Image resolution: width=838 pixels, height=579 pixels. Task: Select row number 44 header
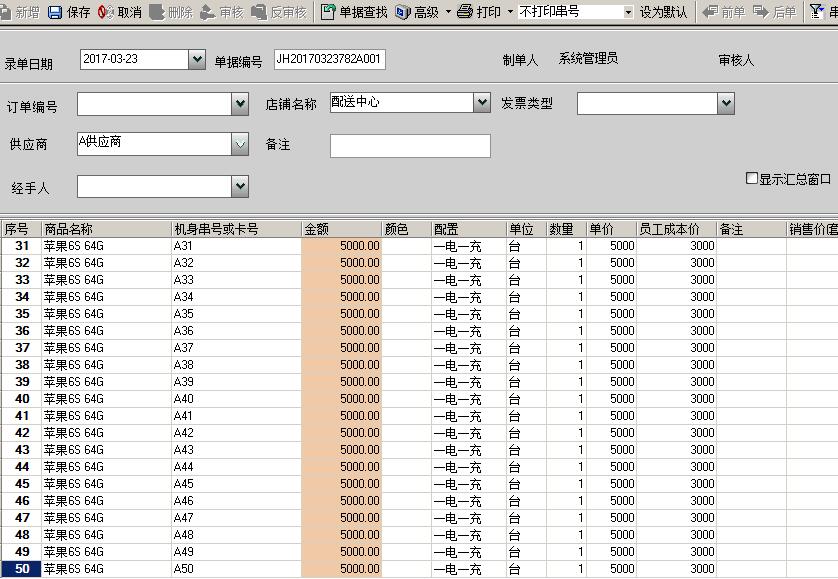click(21, 467)
